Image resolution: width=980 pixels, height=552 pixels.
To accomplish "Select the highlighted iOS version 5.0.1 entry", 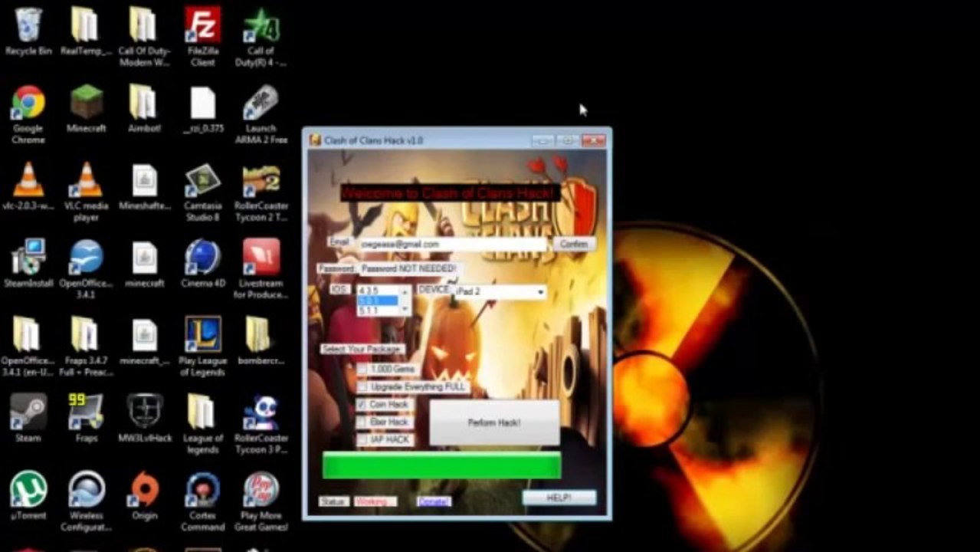I will click(379, 301).
